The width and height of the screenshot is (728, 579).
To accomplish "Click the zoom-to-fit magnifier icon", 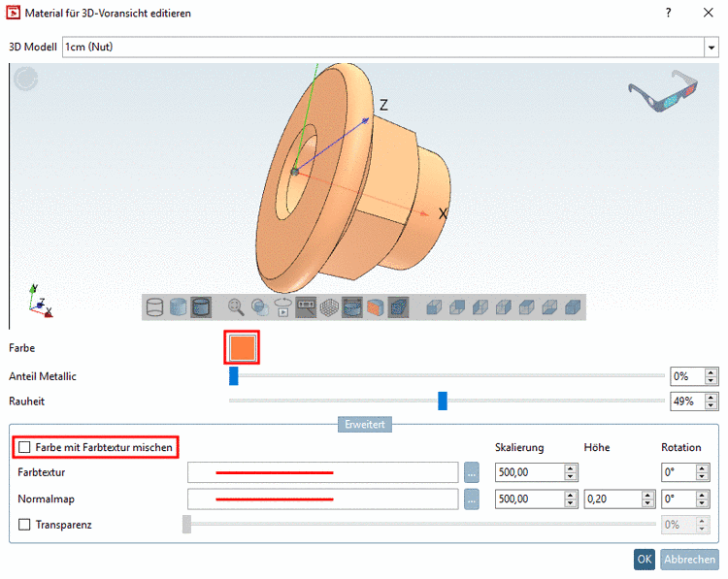I will coord(236,307).
